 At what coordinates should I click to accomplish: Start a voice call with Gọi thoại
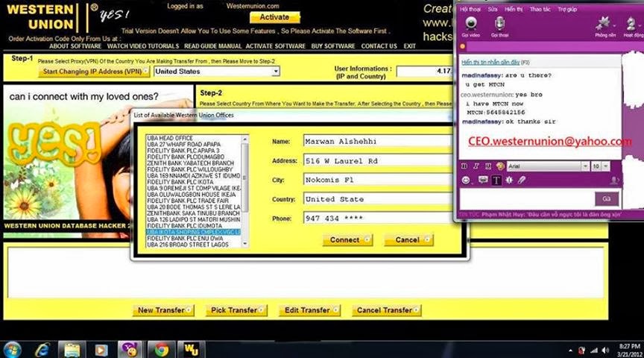tap(499, 27)
